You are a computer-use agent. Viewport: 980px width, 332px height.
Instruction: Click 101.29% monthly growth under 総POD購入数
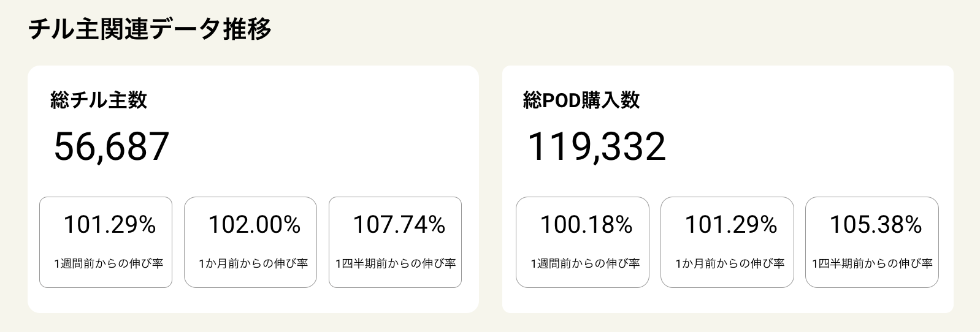pyautogui.click(x=730, y=225)
